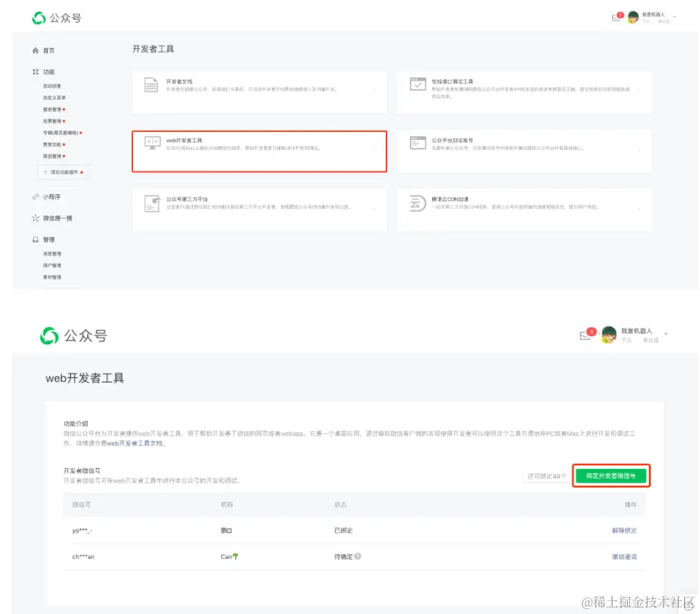Click the Can nickname cell
Image resolution: width=700 pixels, height=614 pixels.
pos(229,556)
